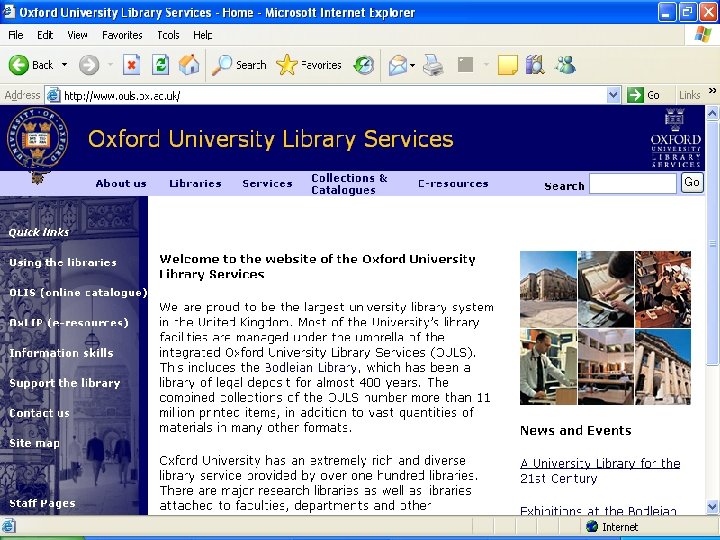Viewport: 720px width, 540px height.
Task: Click the Oxford University Library Services corner logo
Action: (x=675, y=138)
